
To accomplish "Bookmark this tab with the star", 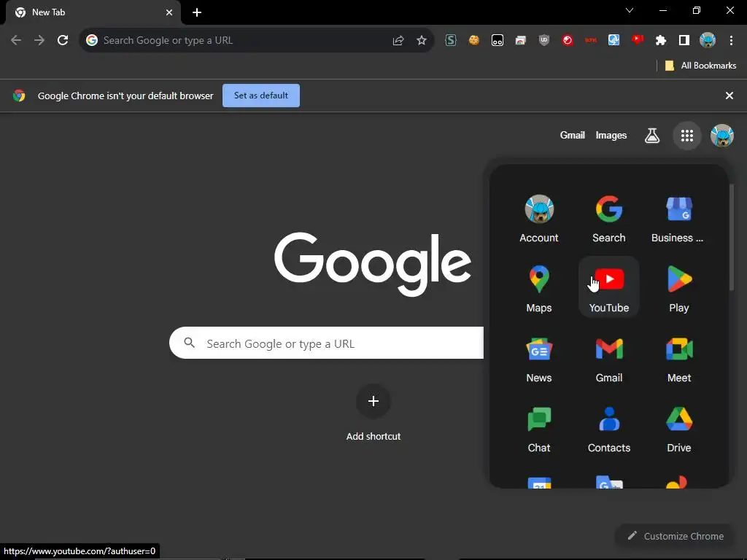I will click(421, 41).
